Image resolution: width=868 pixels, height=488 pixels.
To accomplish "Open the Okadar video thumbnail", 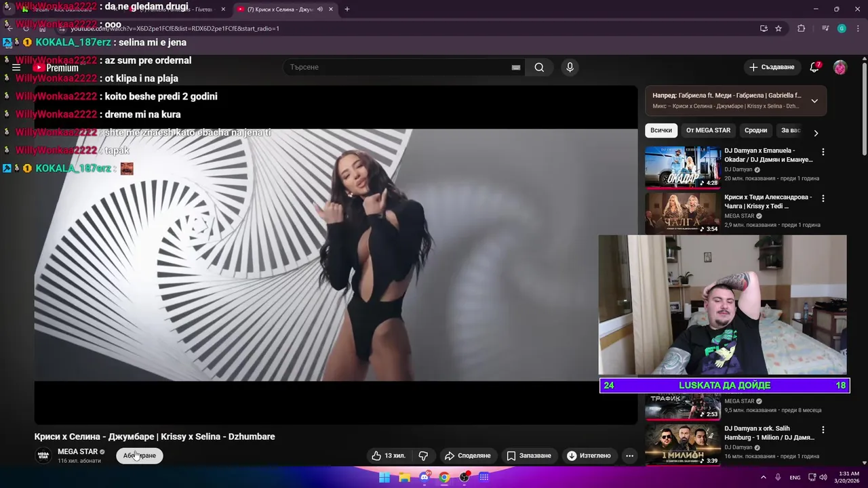I will point(682,167).
